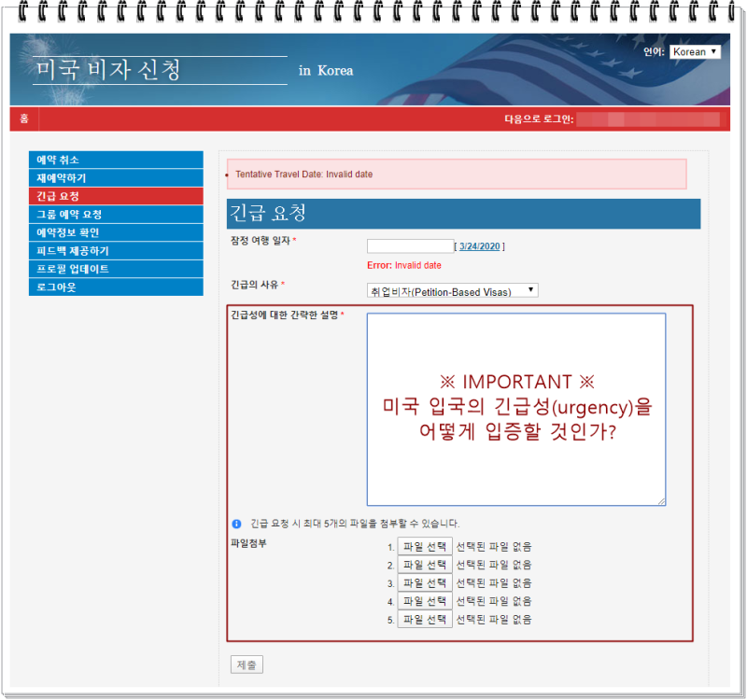Click the text area resize handle

point(661,501)
